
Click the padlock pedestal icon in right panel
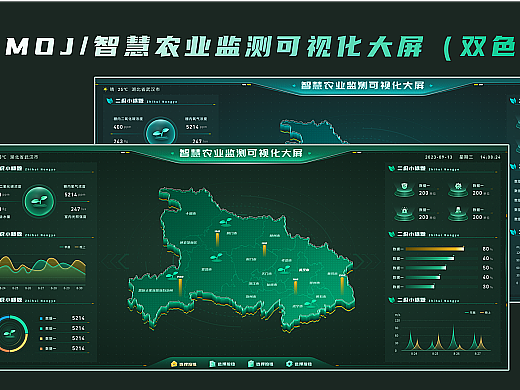pos(404,213)
